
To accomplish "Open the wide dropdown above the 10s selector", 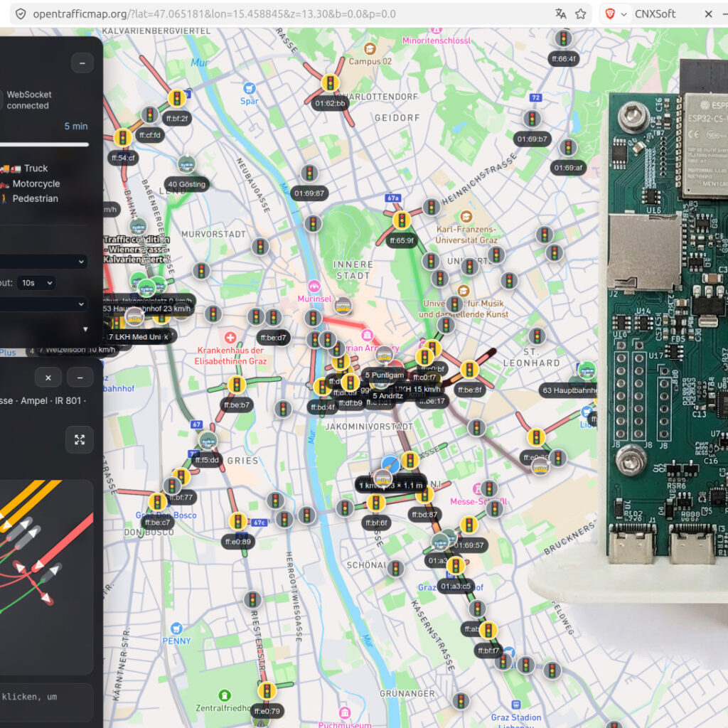I will tap(43, 262).
